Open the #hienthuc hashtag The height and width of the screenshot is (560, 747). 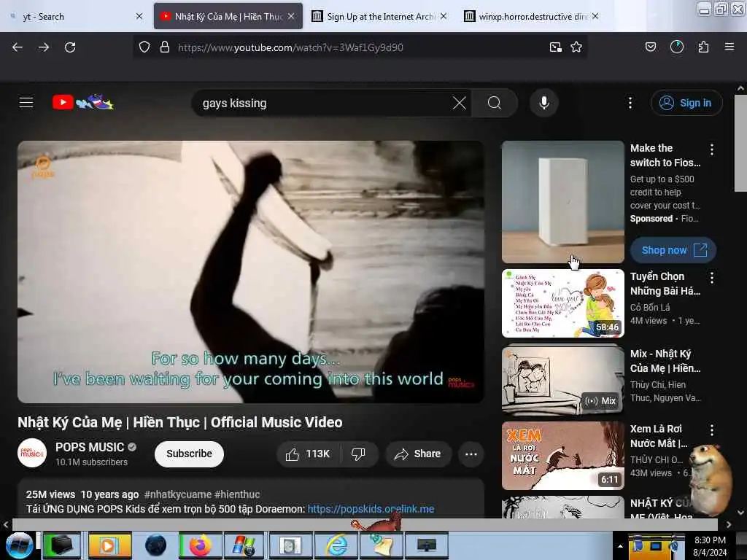tap(237, 494)
